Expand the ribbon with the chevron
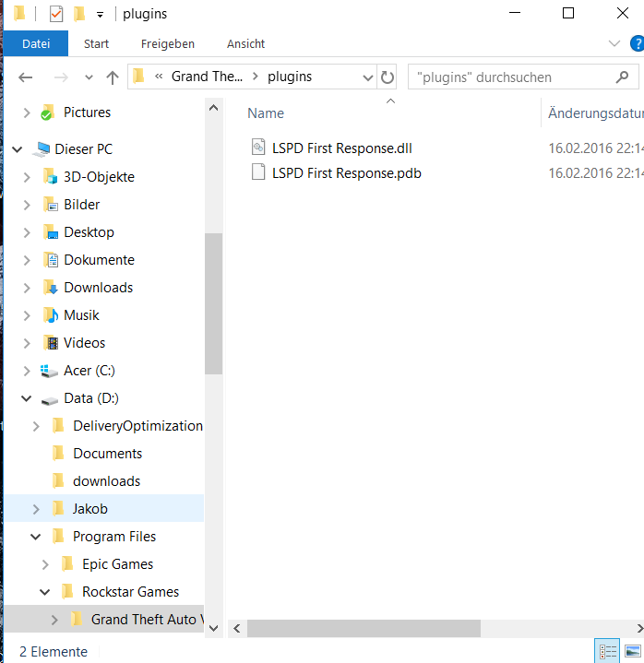 [x=614, y=43]
